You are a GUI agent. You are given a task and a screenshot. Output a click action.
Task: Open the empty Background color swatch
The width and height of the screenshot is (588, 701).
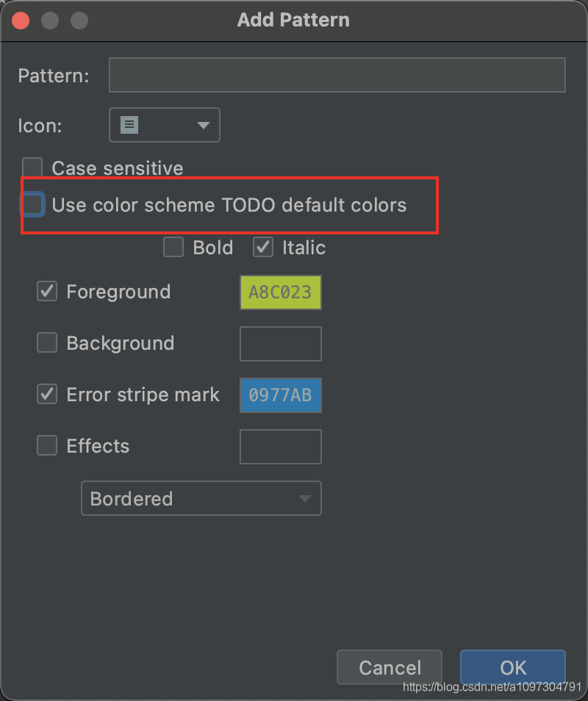tap(281, 344)
